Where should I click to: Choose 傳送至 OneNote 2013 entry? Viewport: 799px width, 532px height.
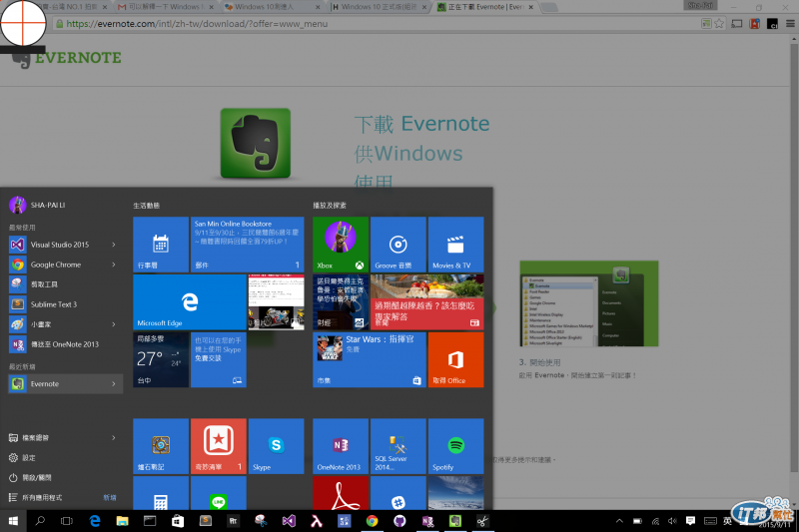(65, 344)
